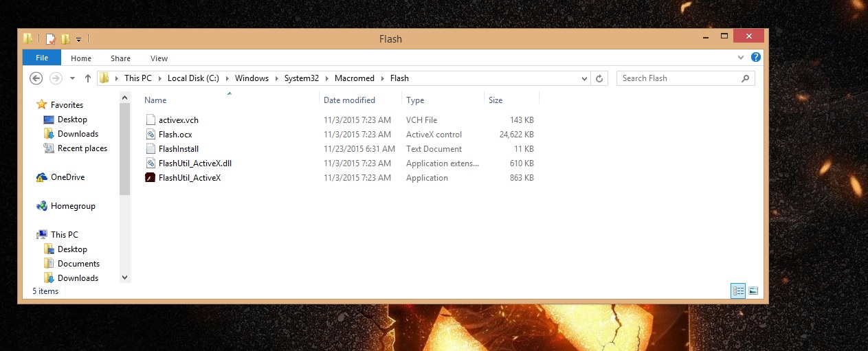Switch to details view layout
868x351 pixels.
(x=738, y=291)
